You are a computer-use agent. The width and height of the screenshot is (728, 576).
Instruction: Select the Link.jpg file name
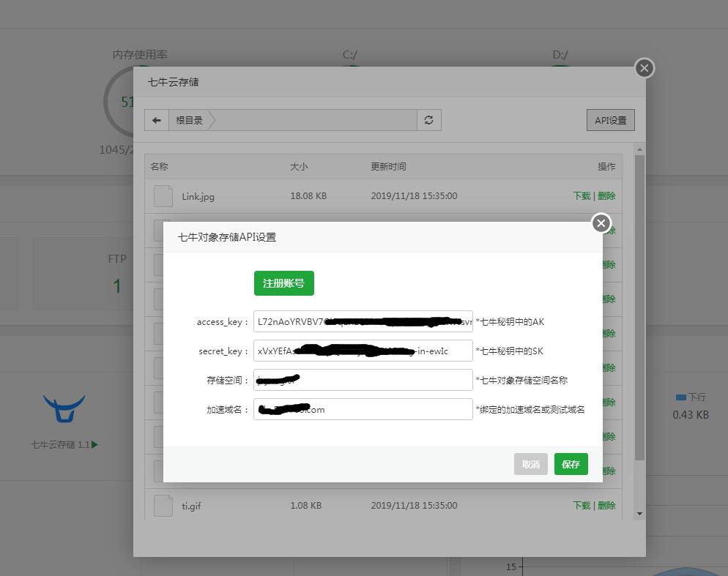[x=198, y=196]
